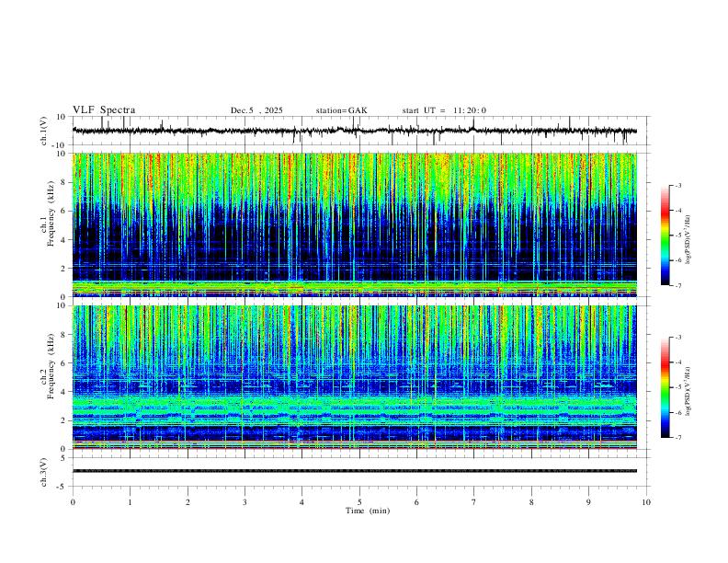Click the "1" tick on the Time axis

point(130,502)
